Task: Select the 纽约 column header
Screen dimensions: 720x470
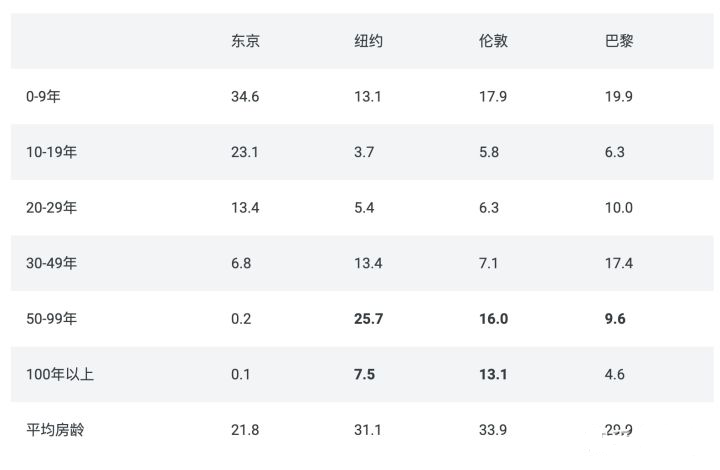Action: point(368,41)
